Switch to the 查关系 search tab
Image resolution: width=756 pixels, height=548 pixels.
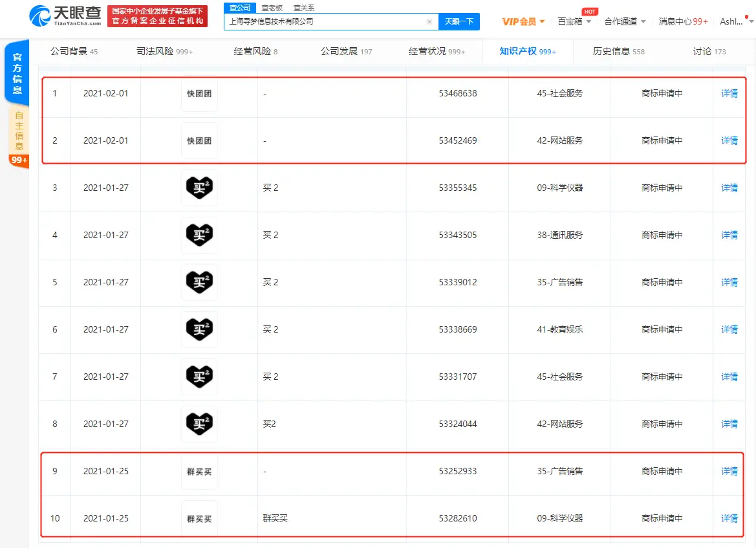point(304,8)
